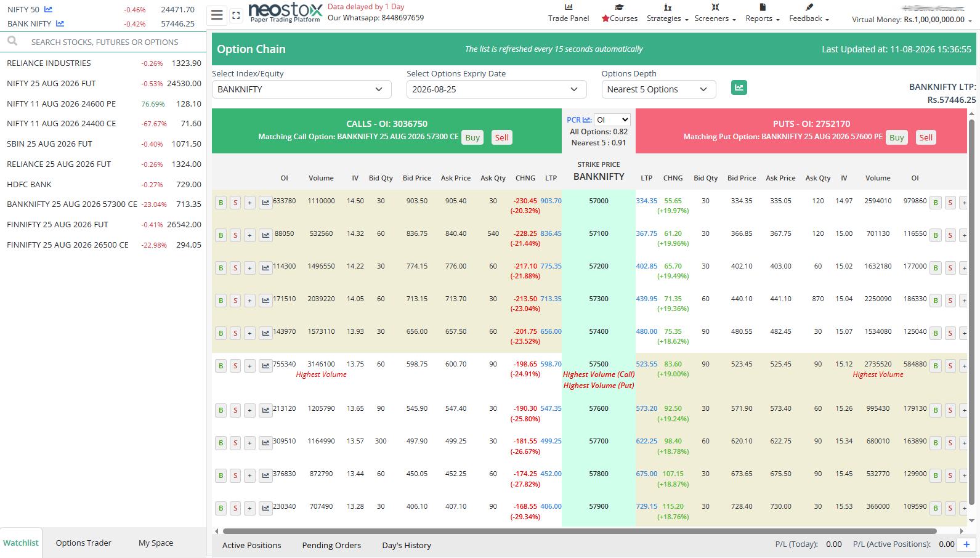Expand the Strategies menu

[668, 18]
